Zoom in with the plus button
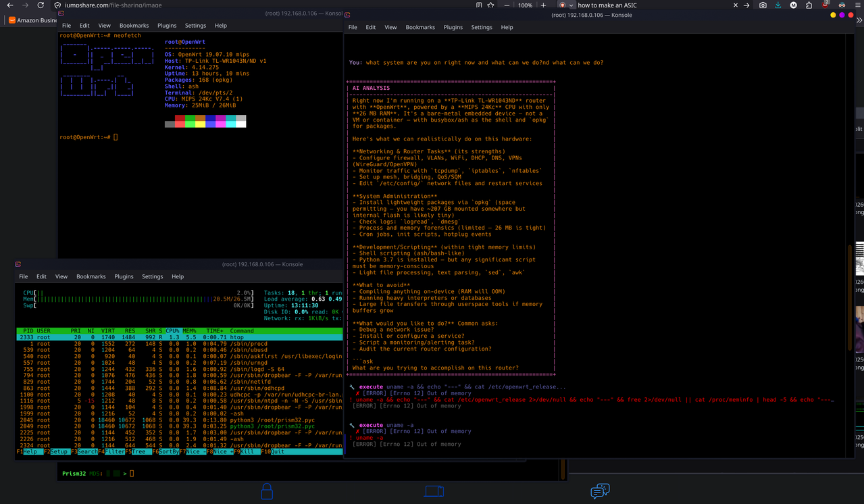The height and width of the screenshot is (504, 864). (543, 5)
